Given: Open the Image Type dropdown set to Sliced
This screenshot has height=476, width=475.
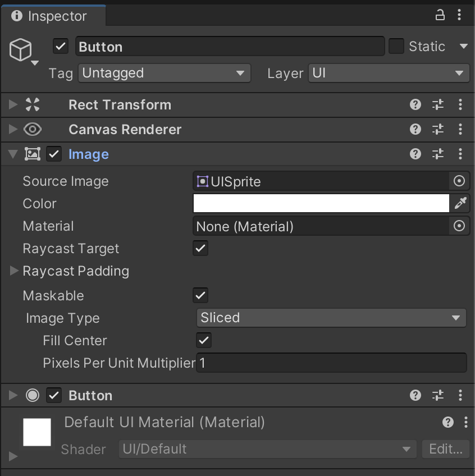Looking at the screenshot, I should [331, 318].
